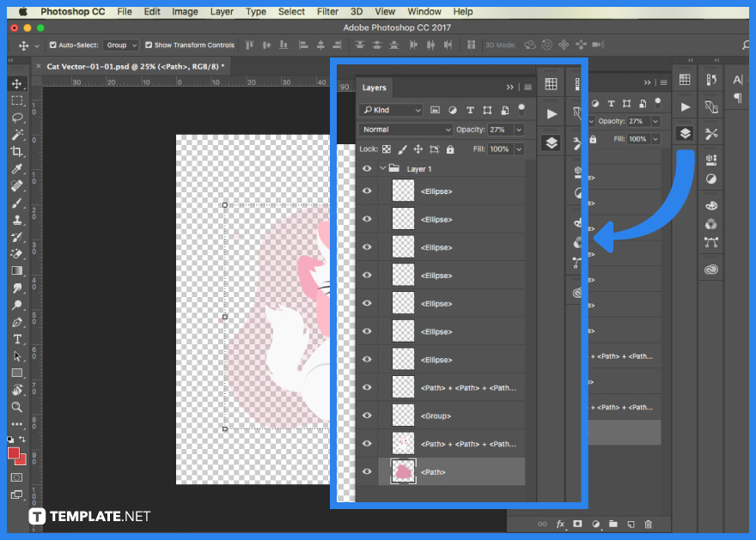The image size is (756, 540).
Task: Toggle visibility of Layer 1 group
Action: 367,168
